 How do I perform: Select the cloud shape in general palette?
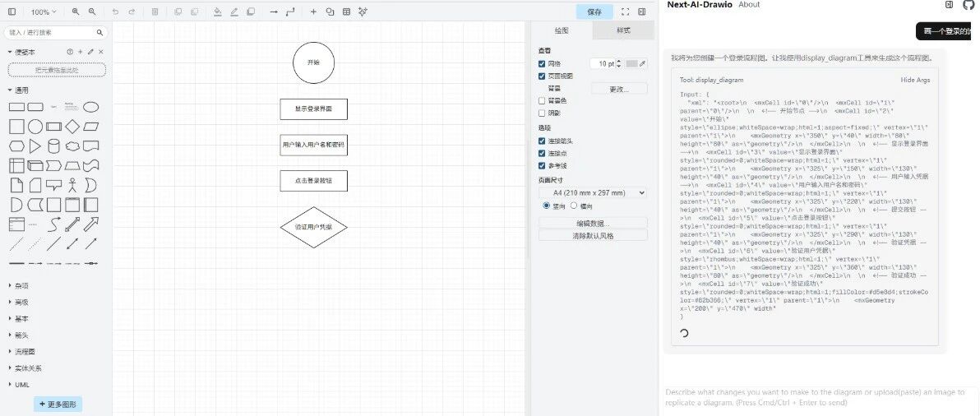pos(72,146)
